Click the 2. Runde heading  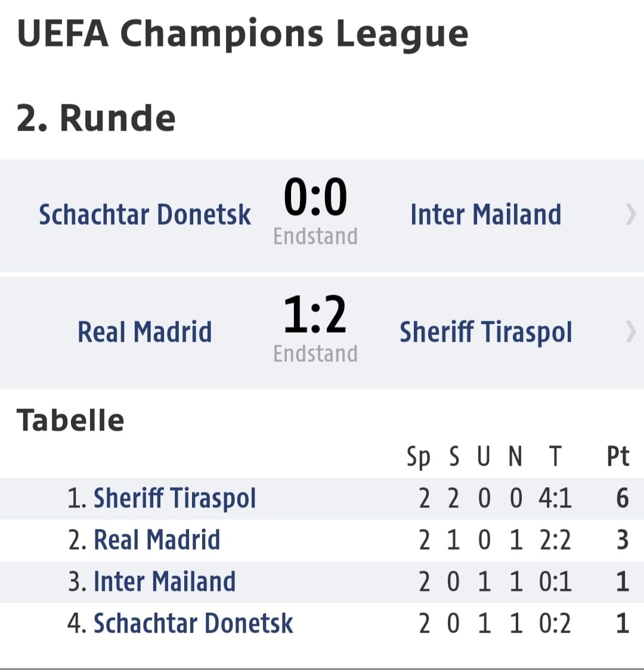point(96,119)
